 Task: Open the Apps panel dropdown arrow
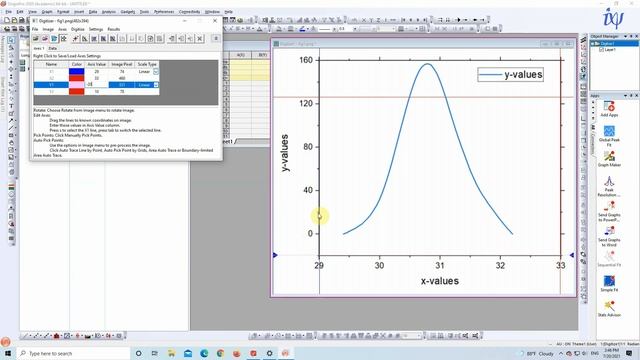click(625, 96)
